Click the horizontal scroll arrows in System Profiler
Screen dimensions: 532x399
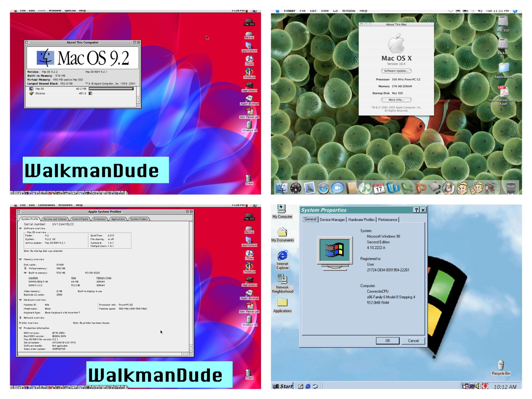pos(185,354)
